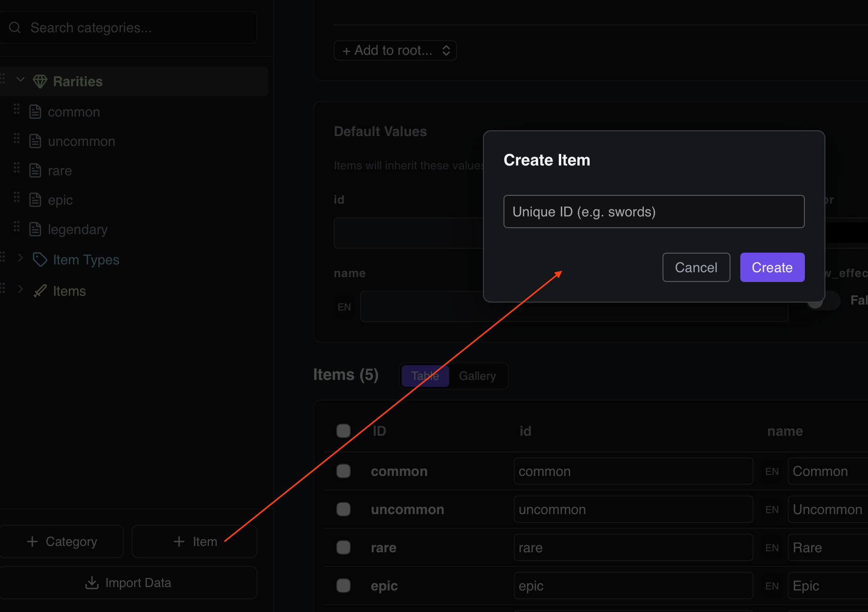Image resolution: width=868 pixels, height=612 pixels.
Task: Click the Rarities row drag handle
Action: point(2,78)
